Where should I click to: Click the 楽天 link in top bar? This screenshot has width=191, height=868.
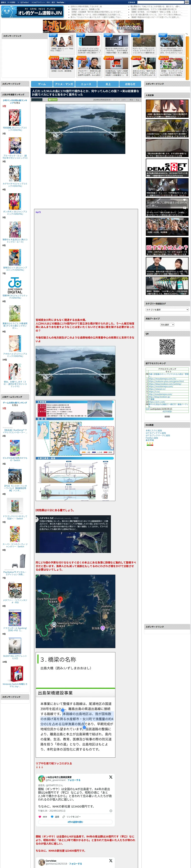[53, 2]
